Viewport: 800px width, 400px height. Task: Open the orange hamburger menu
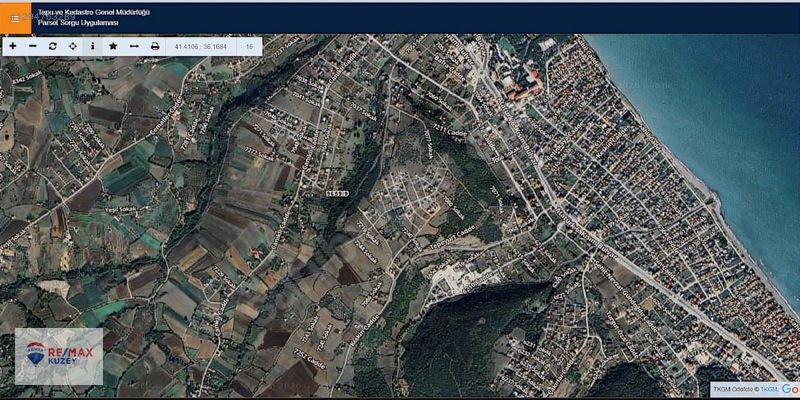15,18
